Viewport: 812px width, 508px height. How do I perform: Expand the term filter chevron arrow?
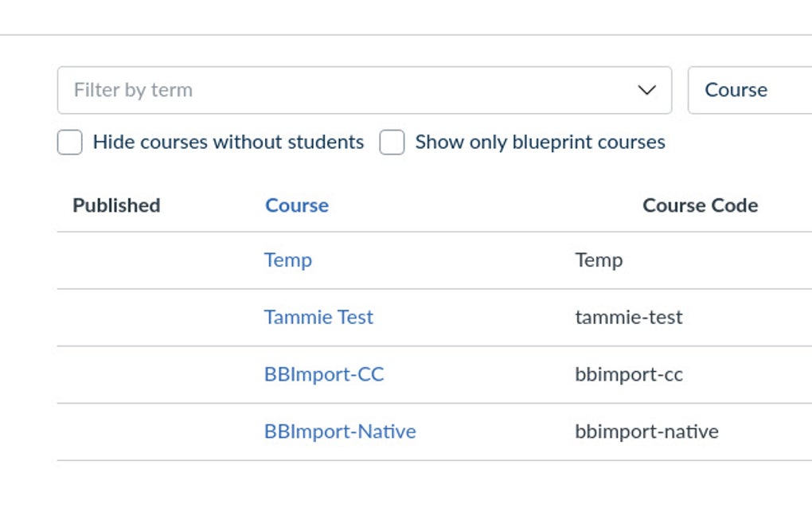[646, 89]
